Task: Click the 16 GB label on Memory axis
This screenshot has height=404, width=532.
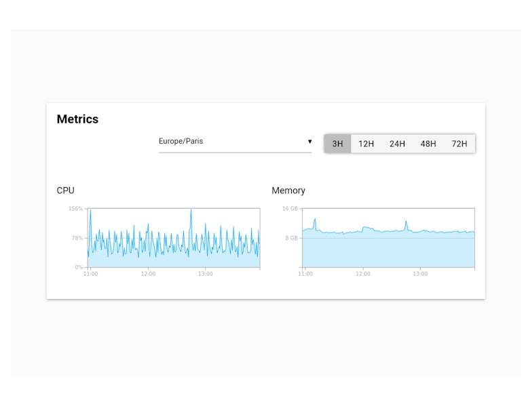Action: [x=290, y=209]
